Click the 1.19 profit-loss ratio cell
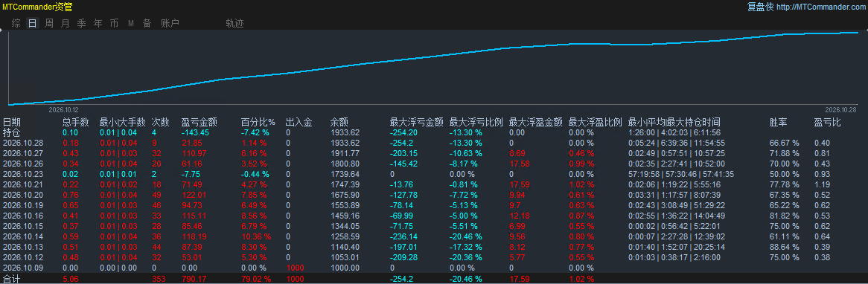868x284 pixels. tap(822, 184)
